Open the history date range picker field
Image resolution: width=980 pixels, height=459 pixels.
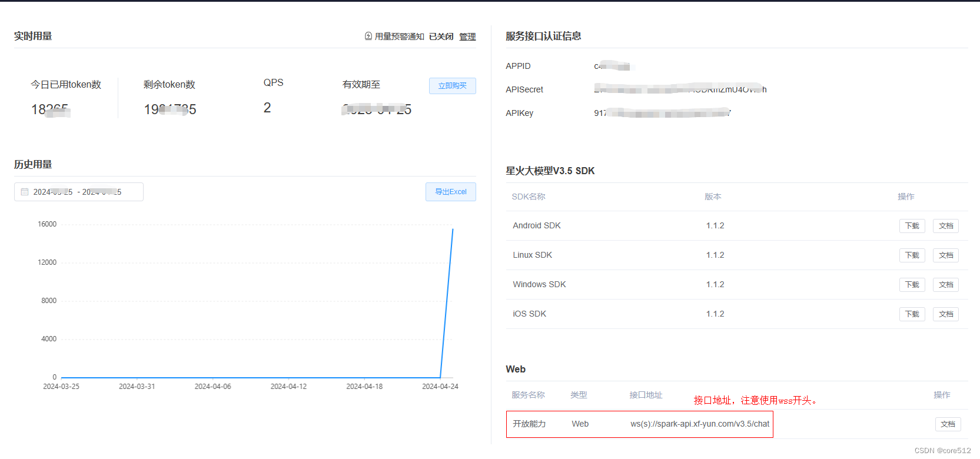tap(79, 192)
